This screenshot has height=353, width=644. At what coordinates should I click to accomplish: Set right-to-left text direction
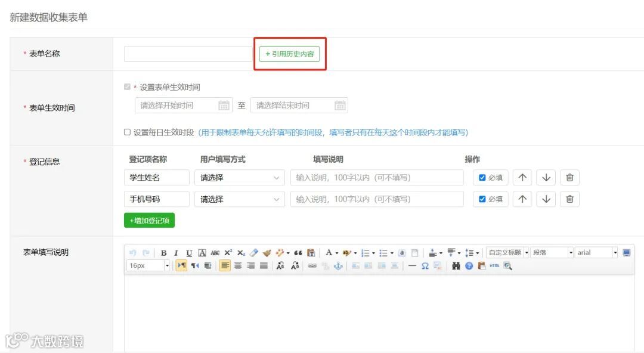pos(194,266)
